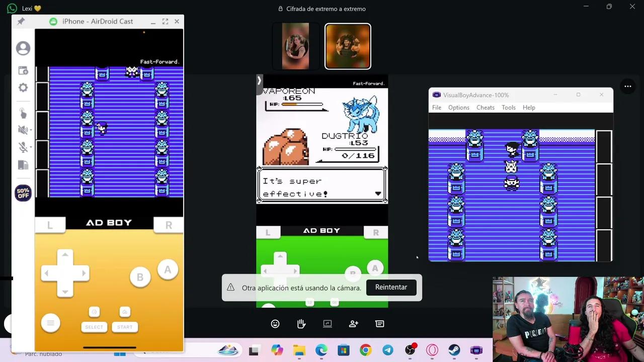Click Reintentar in the camera warning
The height and width of the screenshot is (362, 644).
click(x=391, y=287)
